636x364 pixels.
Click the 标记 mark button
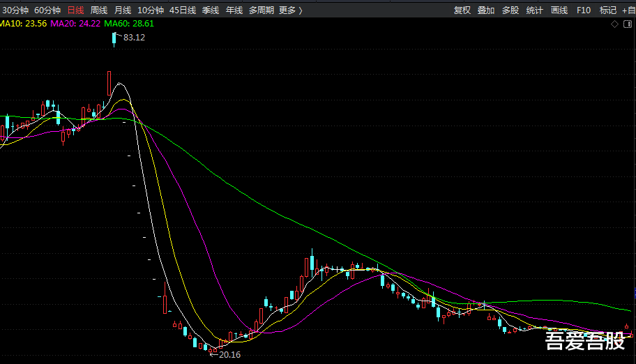(607, 10)
